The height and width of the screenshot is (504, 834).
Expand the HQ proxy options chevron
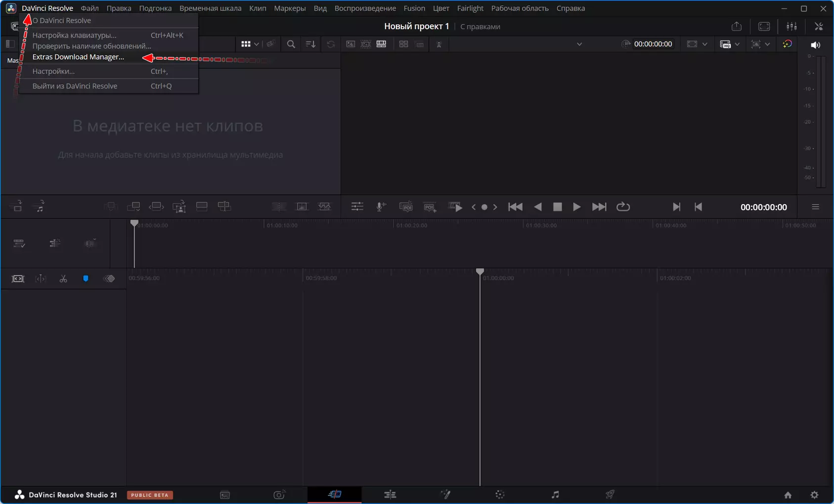point(738,44)
